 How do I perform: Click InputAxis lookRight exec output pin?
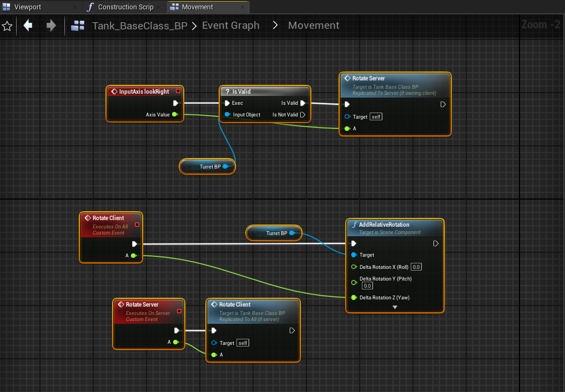click(175, 103)
